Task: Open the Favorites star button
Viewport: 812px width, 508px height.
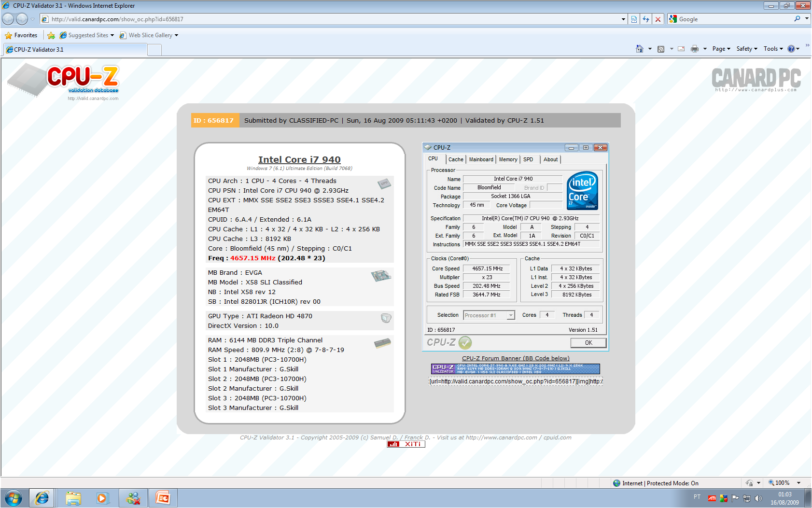Action: (x=21, y=35)
